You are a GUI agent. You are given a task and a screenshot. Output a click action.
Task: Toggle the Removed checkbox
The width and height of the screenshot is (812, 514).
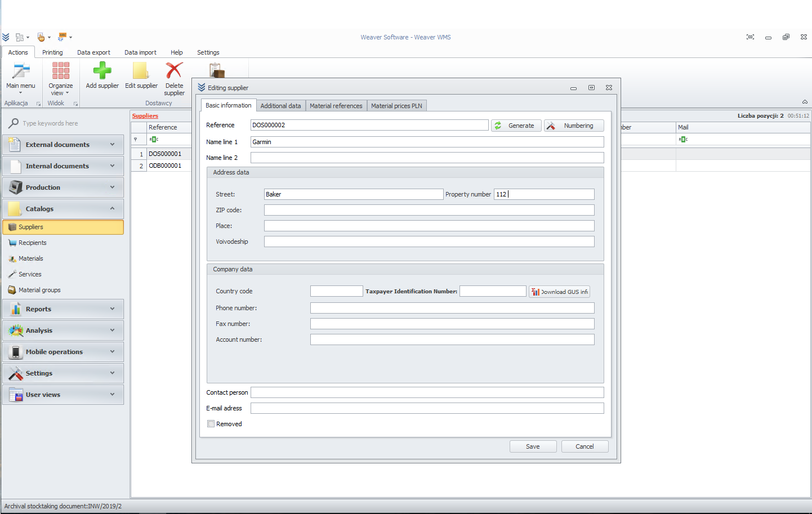pos(211,424)
